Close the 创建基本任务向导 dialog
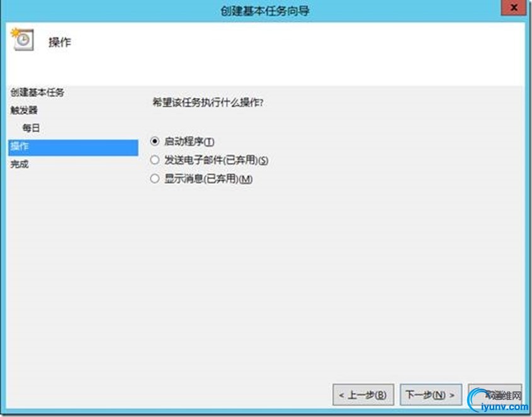This screenshot has height=417, width=532. (x=513, y=8)
